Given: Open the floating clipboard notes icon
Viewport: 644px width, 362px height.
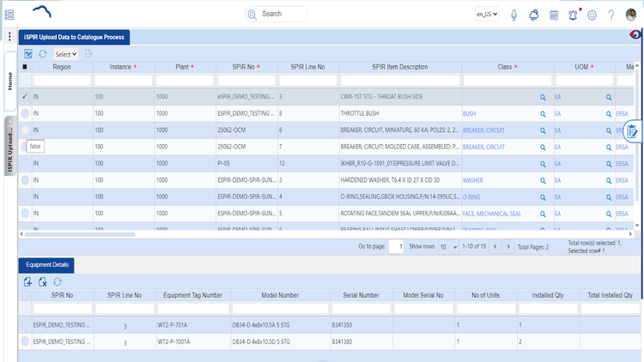Looking at the screenshot, I should 633,131.
